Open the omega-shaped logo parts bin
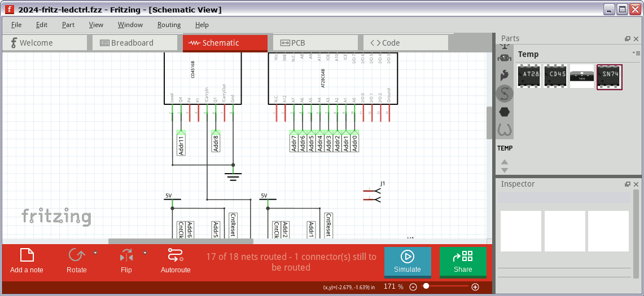 pyautogui.click(x=505, y=130)
